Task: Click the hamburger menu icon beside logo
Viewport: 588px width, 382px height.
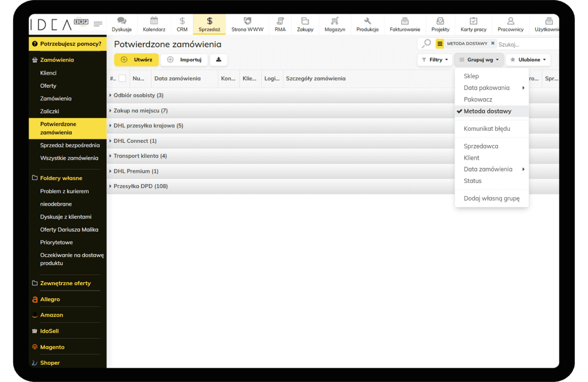Action: 98,24
